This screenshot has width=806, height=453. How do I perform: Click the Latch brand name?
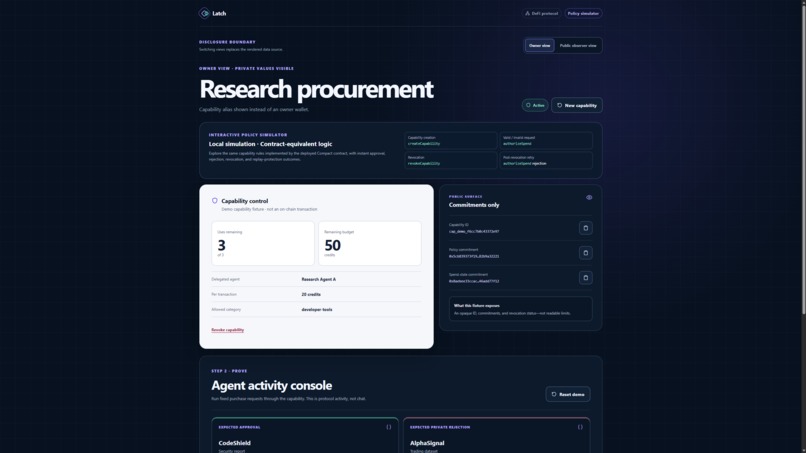pyautogui.click(x=219, y=13)
